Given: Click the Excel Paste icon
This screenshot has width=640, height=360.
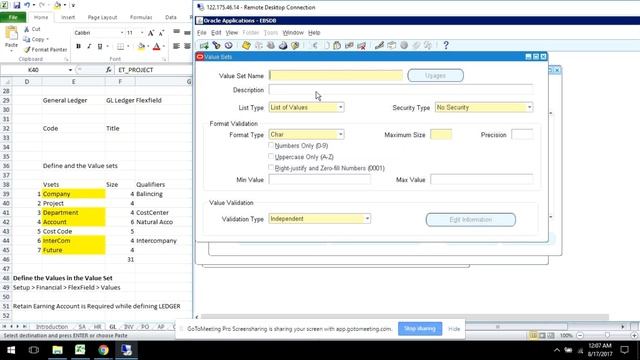Looking at the screenshot, I should [x=11, y=33].
